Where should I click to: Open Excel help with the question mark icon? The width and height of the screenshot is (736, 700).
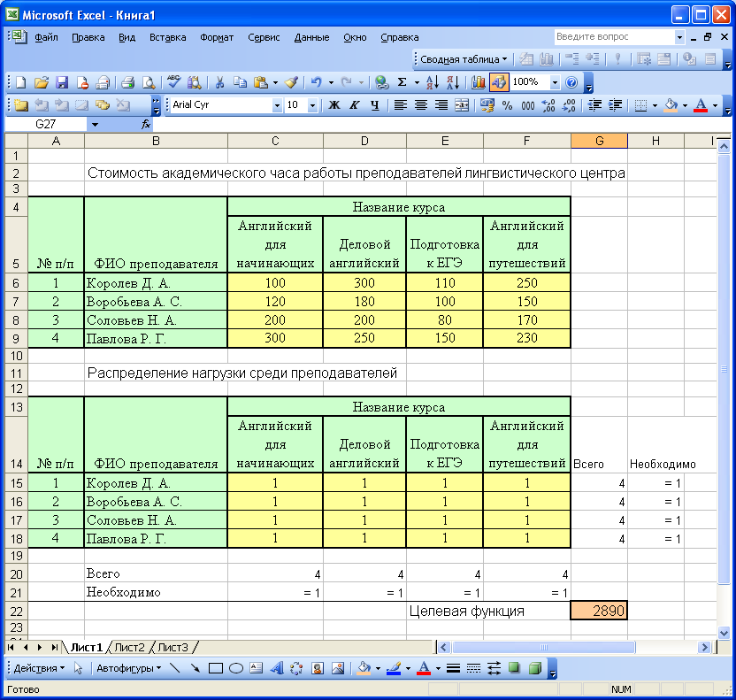571,82
